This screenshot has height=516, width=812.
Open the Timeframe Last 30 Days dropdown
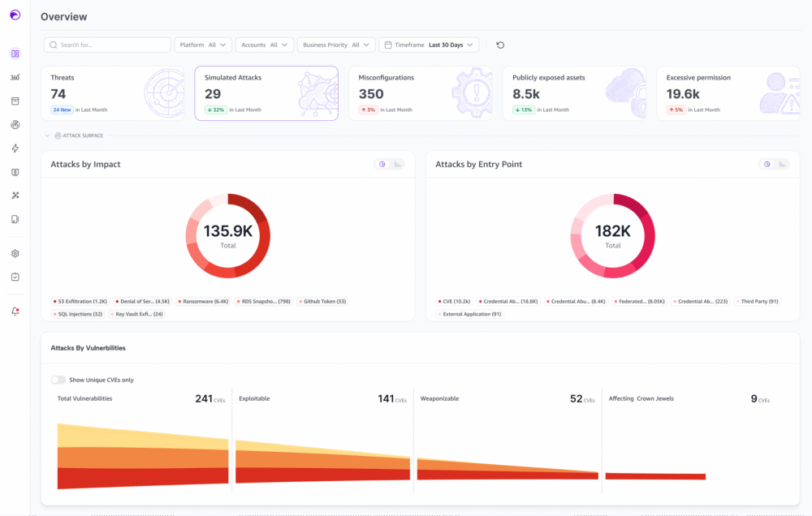[429, 45]
